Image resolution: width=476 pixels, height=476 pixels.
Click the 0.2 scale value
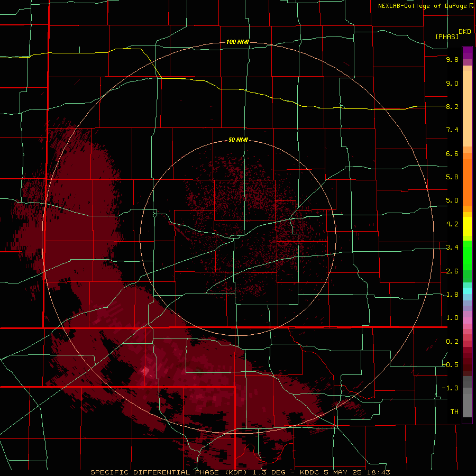452,342
